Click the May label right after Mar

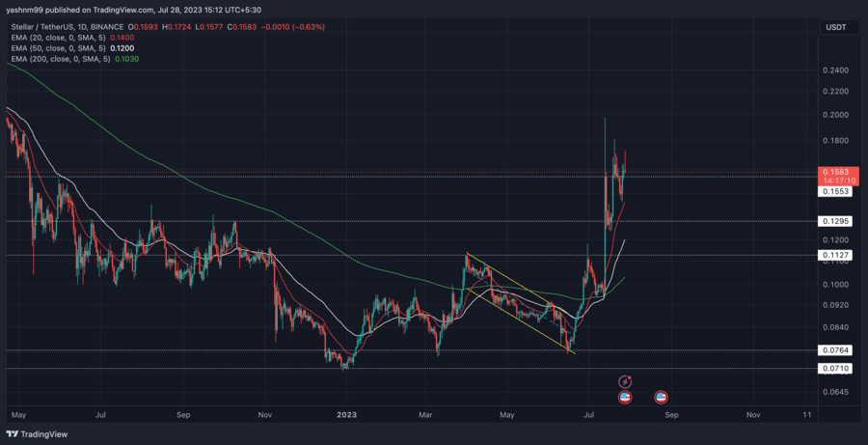[507, 414]
